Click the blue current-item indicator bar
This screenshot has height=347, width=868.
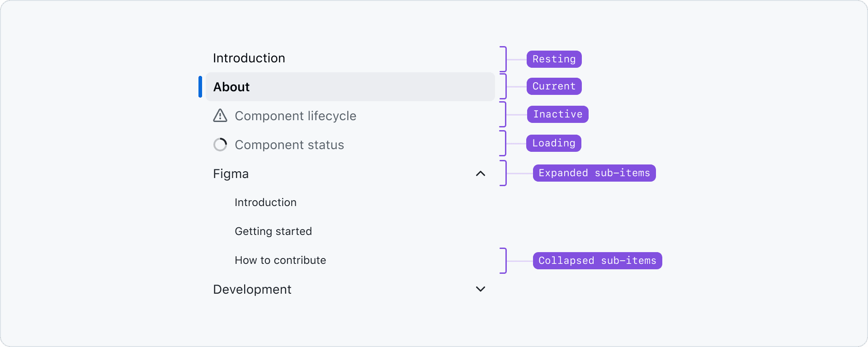200,87
